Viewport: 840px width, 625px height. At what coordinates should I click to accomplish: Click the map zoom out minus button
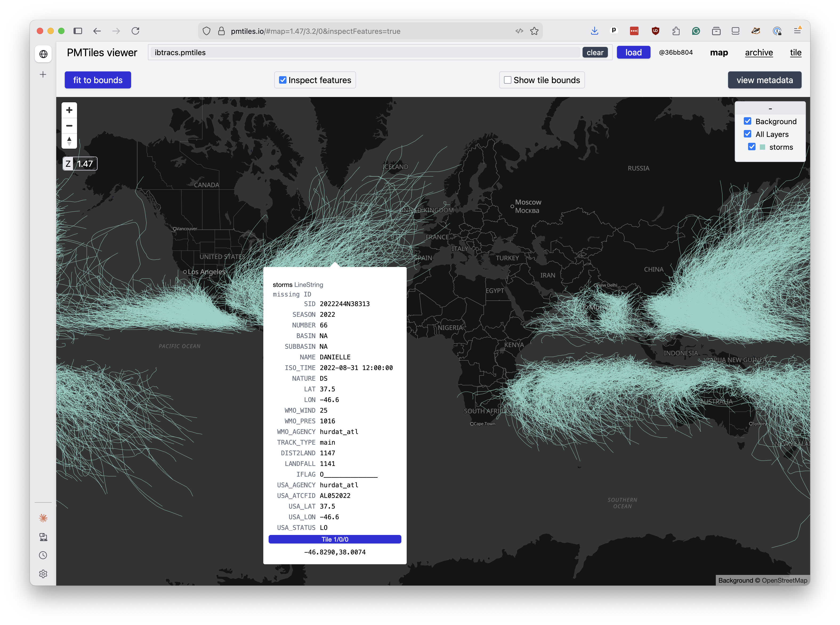[69, 125]
